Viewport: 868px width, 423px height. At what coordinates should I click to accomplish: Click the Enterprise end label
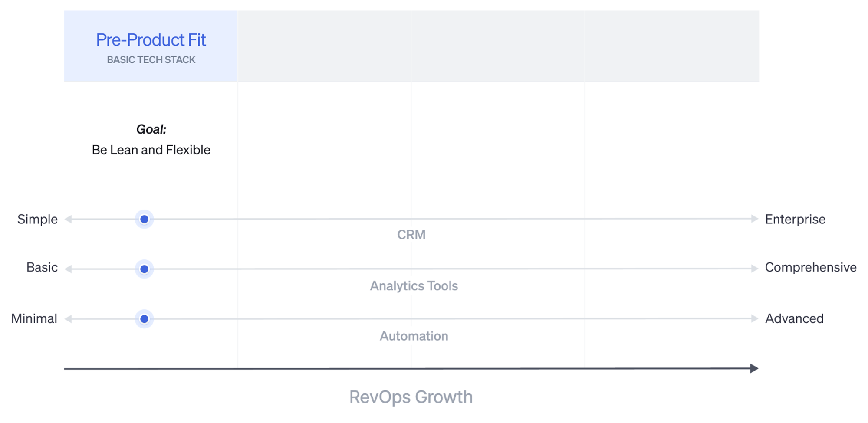pos(795,219)
